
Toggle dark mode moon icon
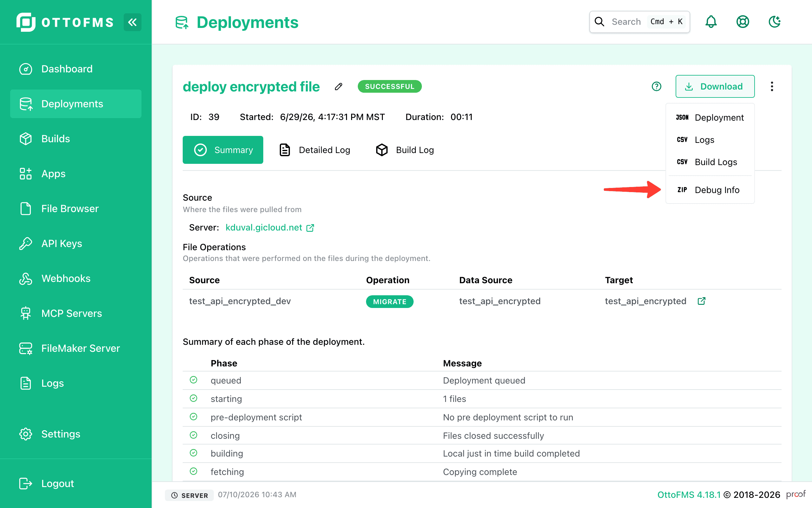coord(775,22)
